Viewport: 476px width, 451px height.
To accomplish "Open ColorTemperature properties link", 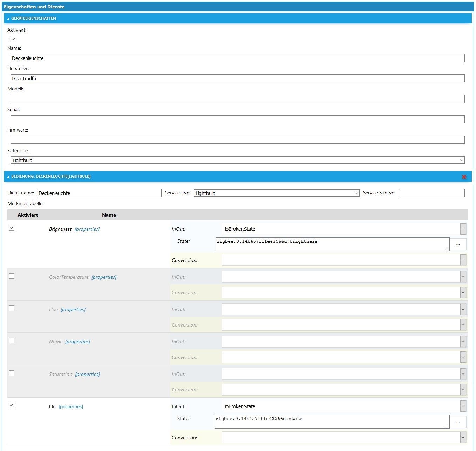I will 104,277.
